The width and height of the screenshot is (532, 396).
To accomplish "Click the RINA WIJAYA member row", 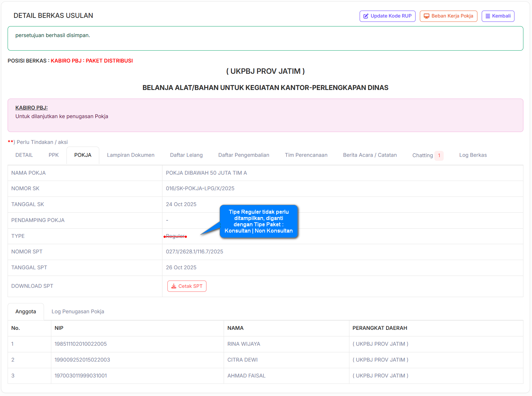I will [244, 344].
